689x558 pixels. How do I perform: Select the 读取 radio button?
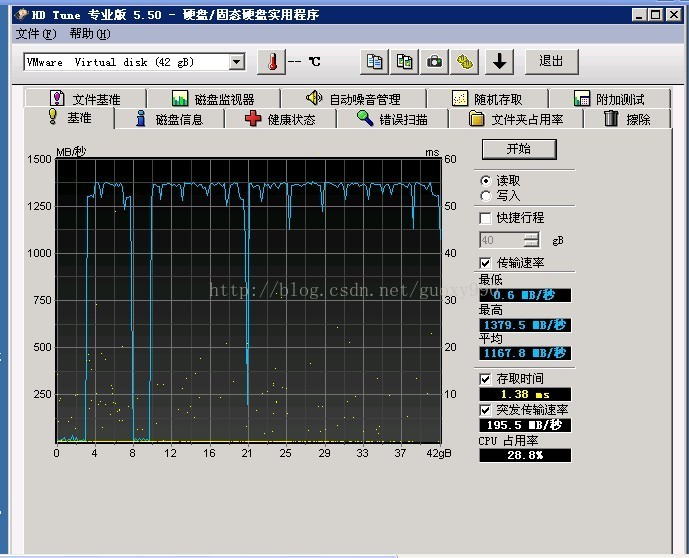pos(486,181)
